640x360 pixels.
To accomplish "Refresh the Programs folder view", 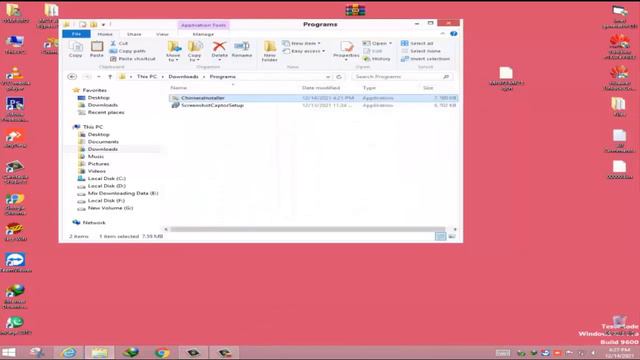I will click(x=339, y=77).
